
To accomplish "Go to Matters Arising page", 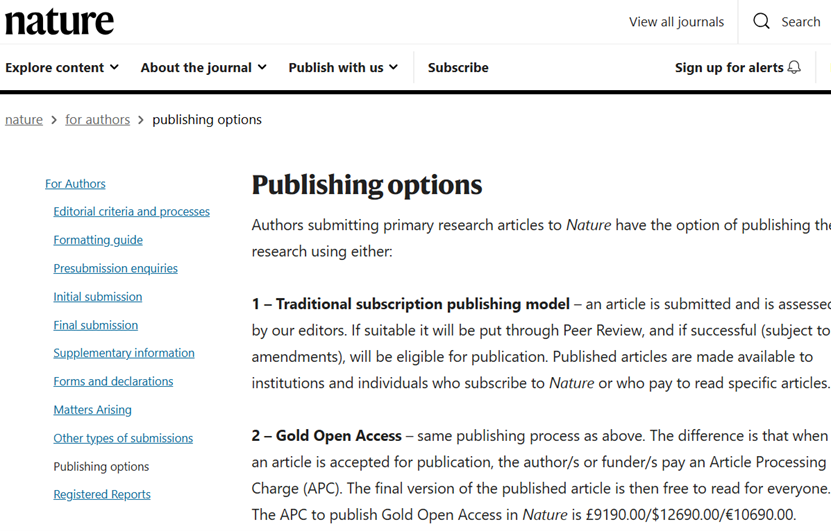I will click(x=92, y=409).
